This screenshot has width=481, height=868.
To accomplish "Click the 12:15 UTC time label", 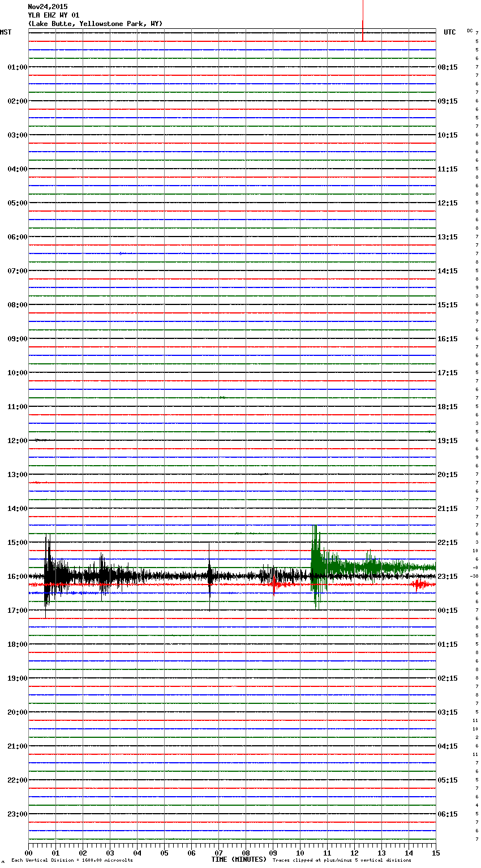I will [448, 203].
